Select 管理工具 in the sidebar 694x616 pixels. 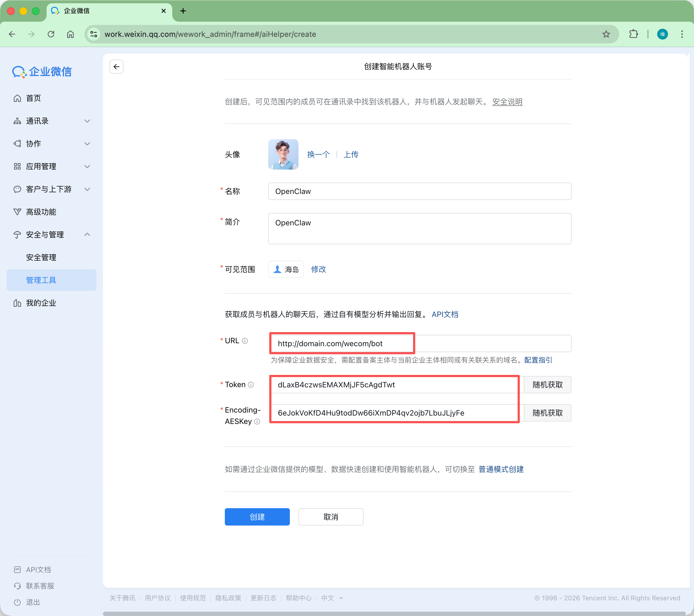41,280
